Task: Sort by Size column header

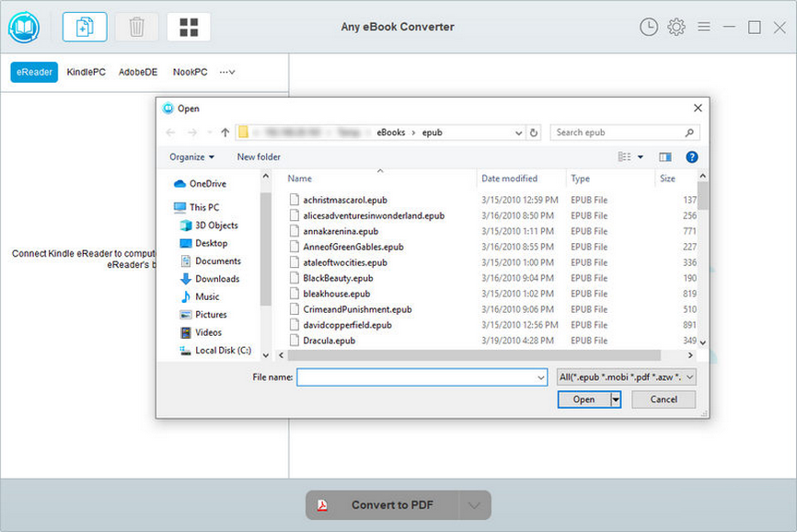Action: click(667, 179)
